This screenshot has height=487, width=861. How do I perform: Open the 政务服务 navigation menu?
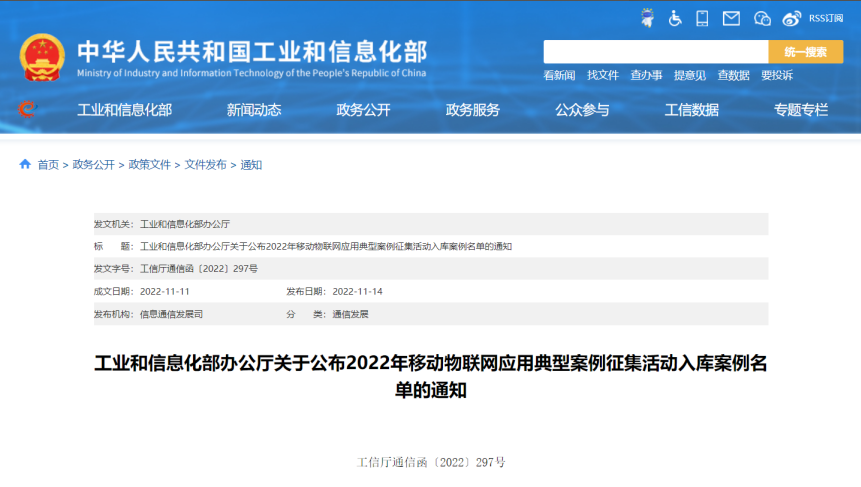click(473, 110)
